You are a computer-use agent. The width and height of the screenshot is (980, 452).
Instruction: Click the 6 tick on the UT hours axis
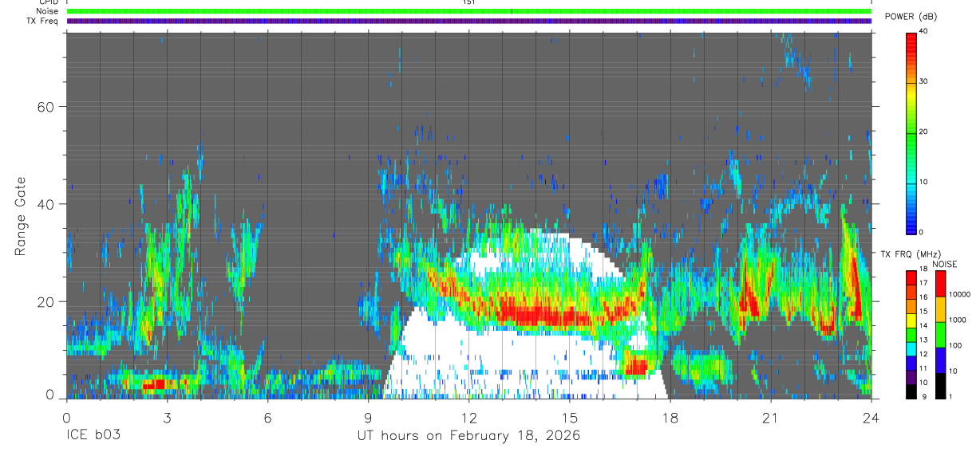[x=267, y=418]
